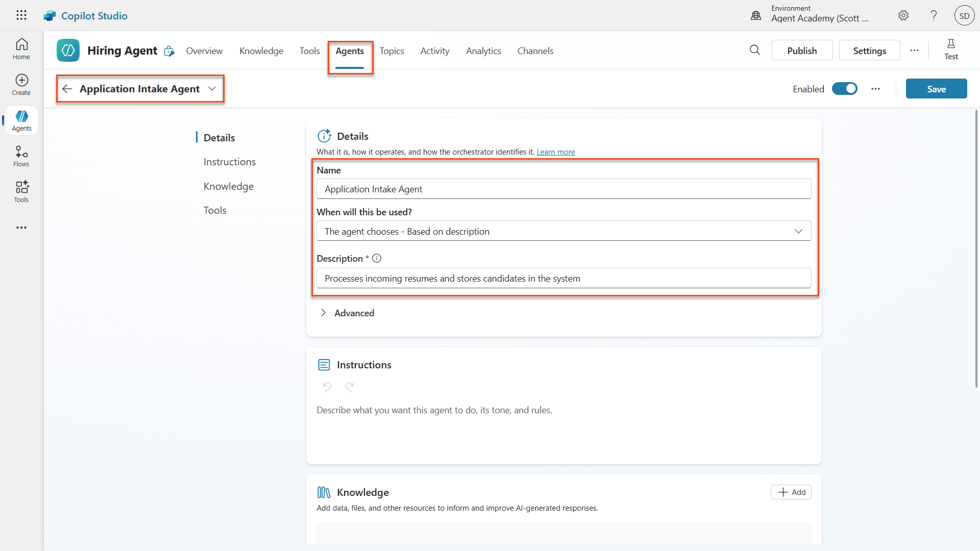The image size is (980, 551).
Task: Click the Create plus icon
Action: coord(21,84)
